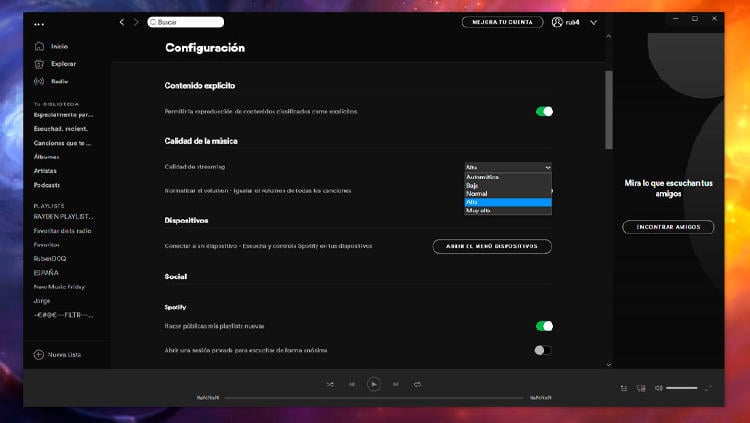Click the Nueva Lista plus icon
Viewport: 750px width, 423px height.
[39, 355]
